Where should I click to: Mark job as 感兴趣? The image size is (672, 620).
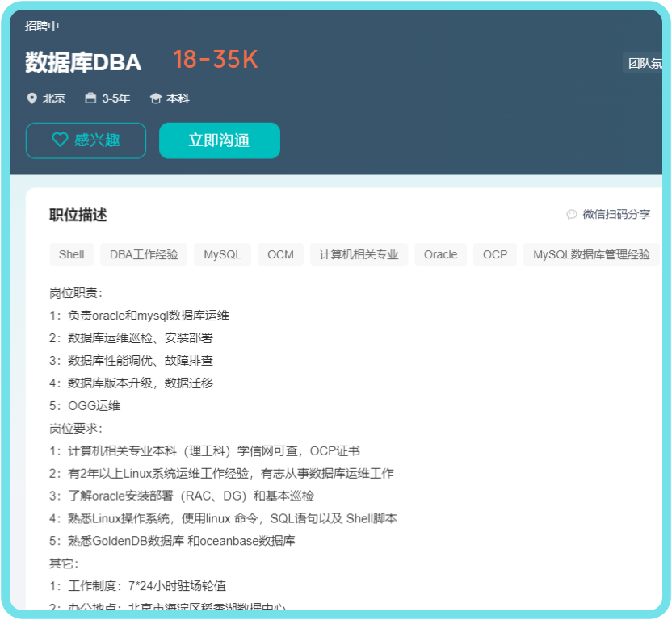pyautogui.click(x=86, y=140)
